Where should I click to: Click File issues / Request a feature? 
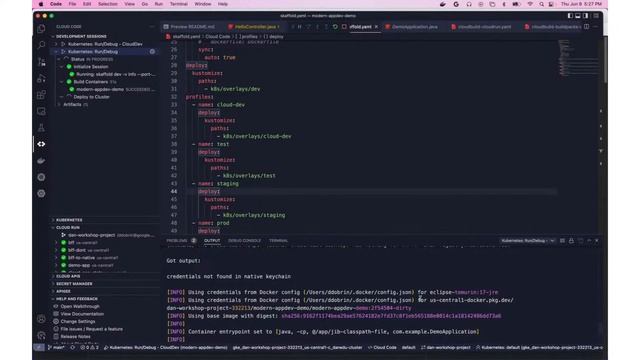91,329
